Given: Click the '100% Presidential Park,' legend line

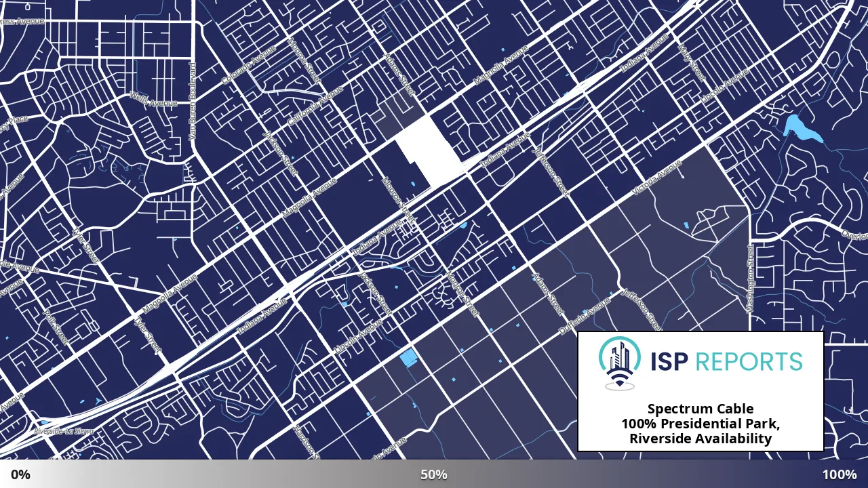Looking at the screenshot, I should [x=701, y=424].
